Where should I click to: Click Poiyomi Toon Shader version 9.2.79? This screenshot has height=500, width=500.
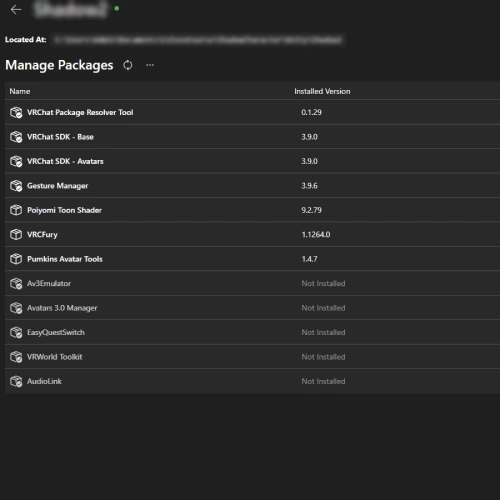click(x=311, y=210)
